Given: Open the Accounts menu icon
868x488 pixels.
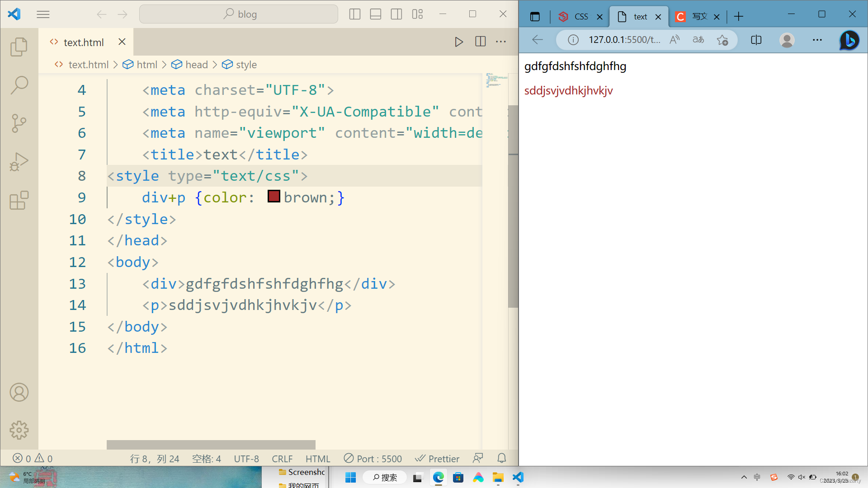Looking at the screenshot, I should pos(19,392).
